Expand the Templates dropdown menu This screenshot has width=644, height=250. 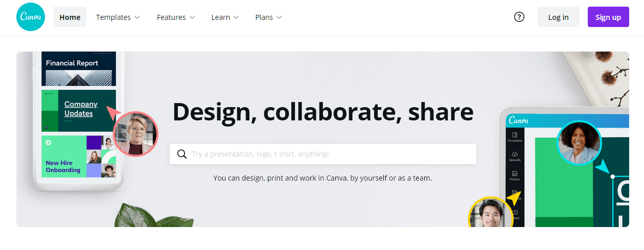click(x=118, y=17)
